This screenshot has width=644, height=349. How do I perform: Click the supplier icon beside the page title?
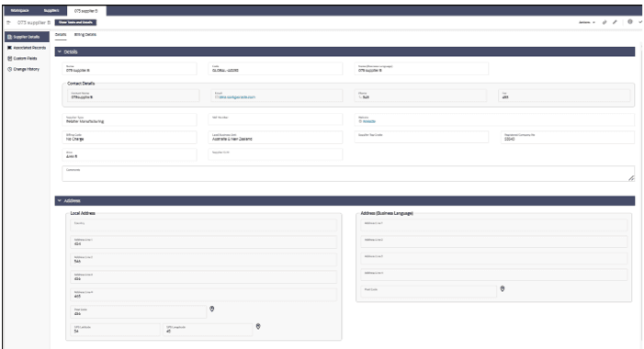(x=9, y=23)
